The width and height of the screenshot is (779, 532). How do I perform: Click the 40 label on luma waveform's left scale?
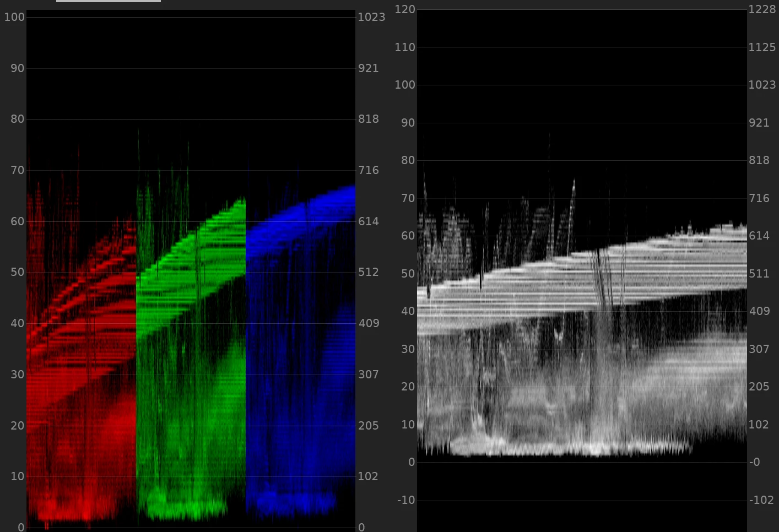(x=408, y=311)
